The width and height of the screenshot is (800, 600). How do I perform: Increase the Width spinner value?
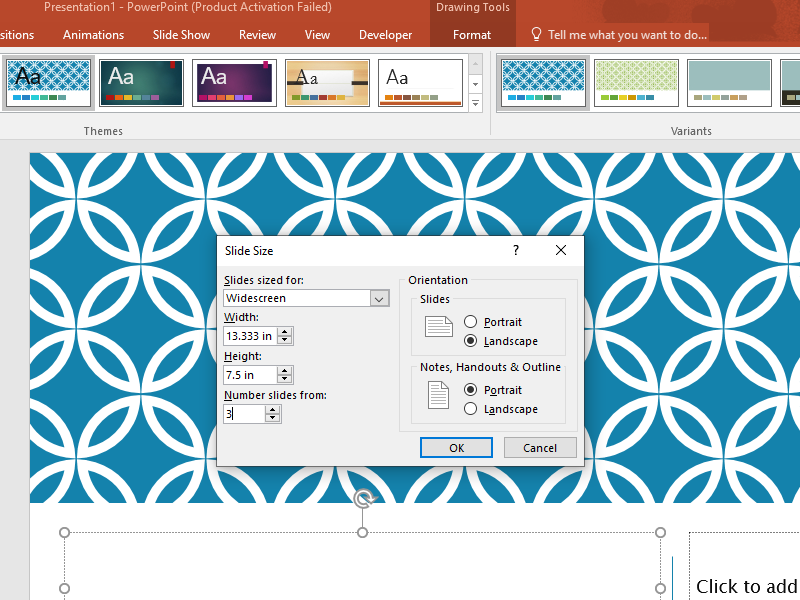click(285, 332)
